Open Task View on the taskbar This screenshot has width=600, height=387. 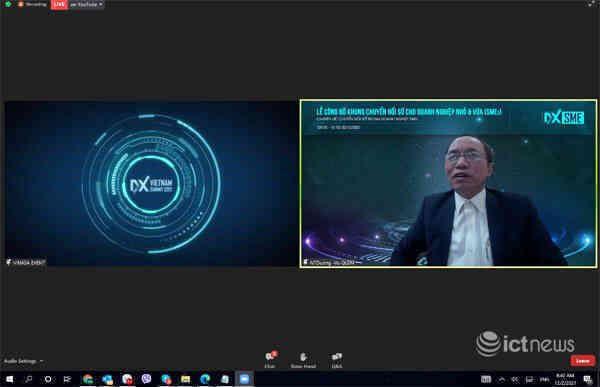[67, 379]
